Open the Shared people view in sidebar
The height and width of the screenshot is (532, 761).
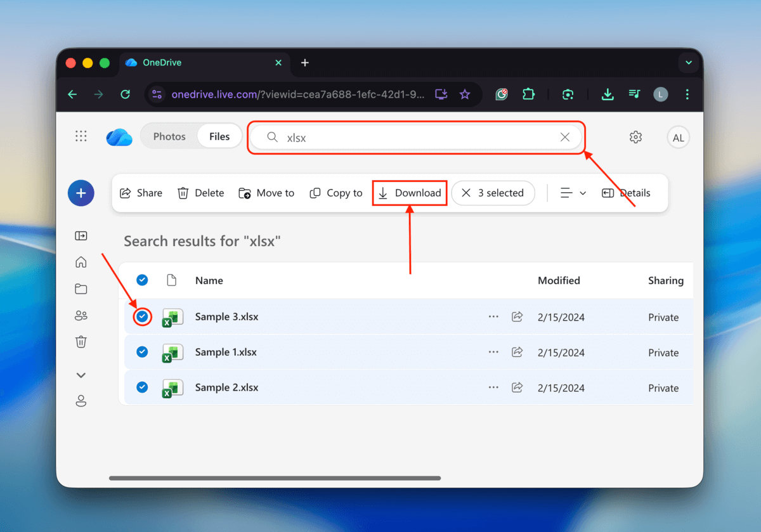coord(81,315)
